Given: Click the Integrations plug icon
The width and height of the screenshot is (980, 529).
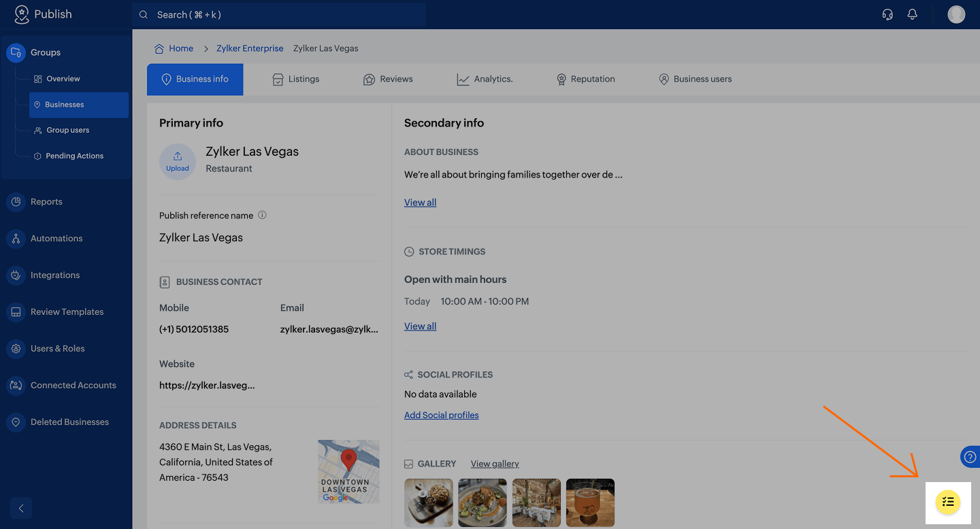Looking at the screenshot, I should (x=16, y=275).
